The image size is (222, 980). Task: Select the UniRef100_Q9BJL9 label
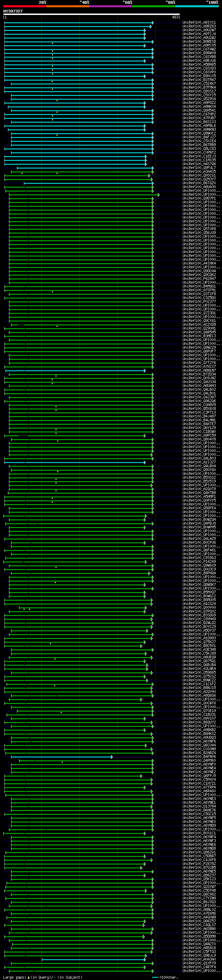(199, 955)
